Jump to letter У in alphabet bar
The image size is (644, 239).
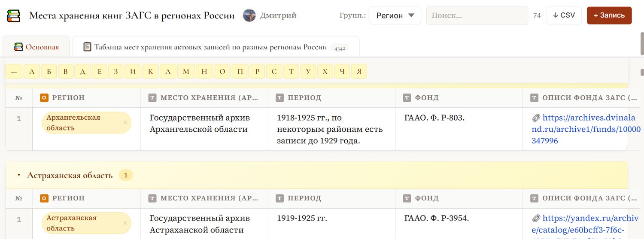[x=308, y=72]
